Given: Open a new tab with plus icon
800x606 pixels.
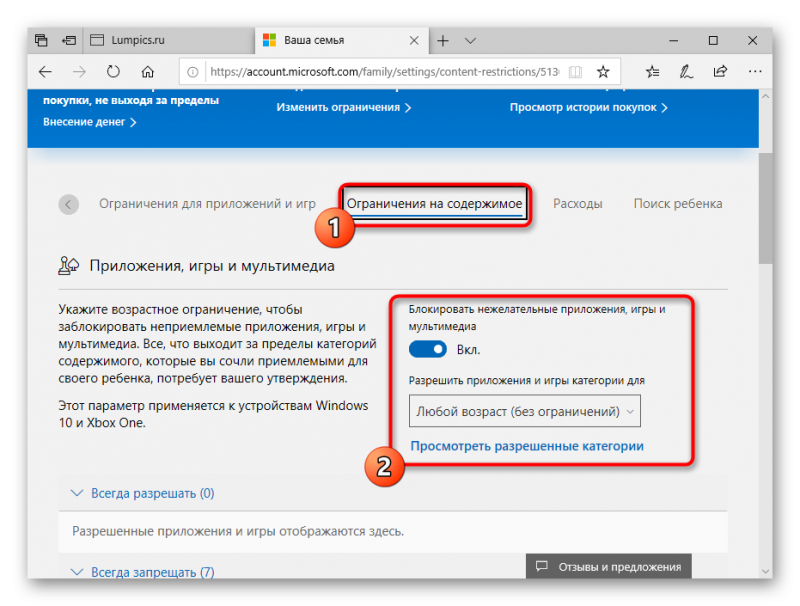Looking at the screenshot, I should pyautogui.click(x=443, y=41).
